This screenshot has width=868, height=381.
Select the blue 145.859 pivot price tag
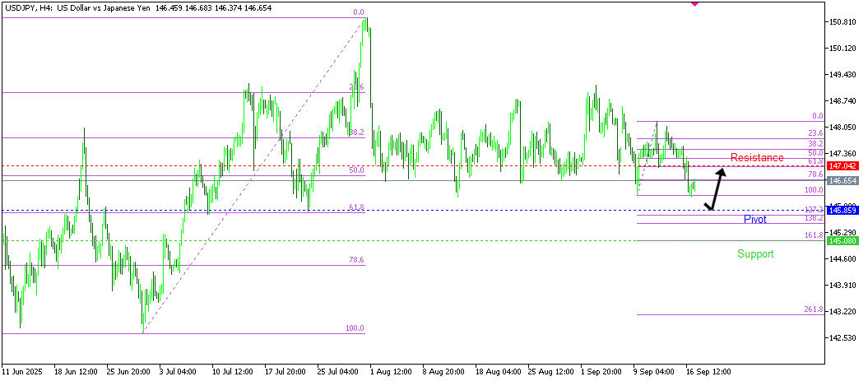coord(842,211)
